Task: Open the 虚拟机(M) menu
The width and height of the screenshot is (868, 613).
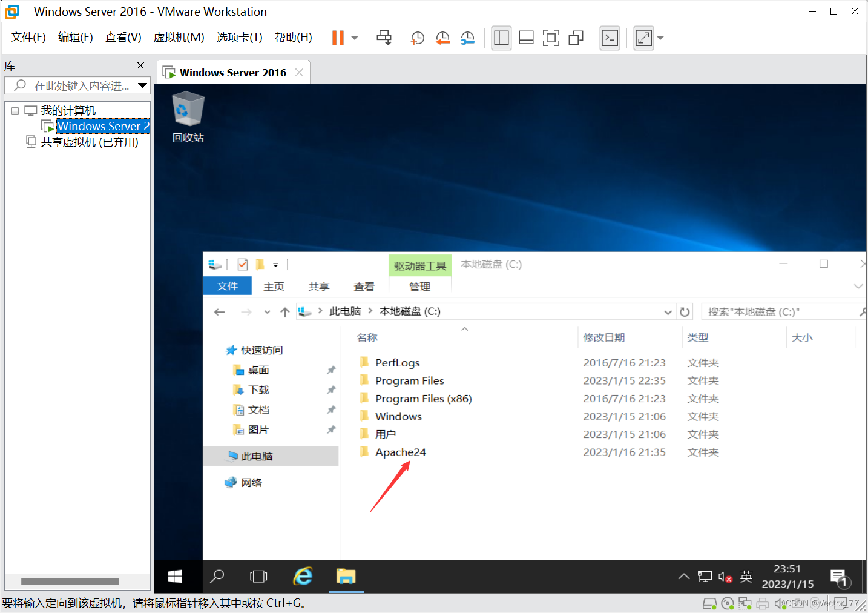Action: pyautogui.click(x=179, y=38)
